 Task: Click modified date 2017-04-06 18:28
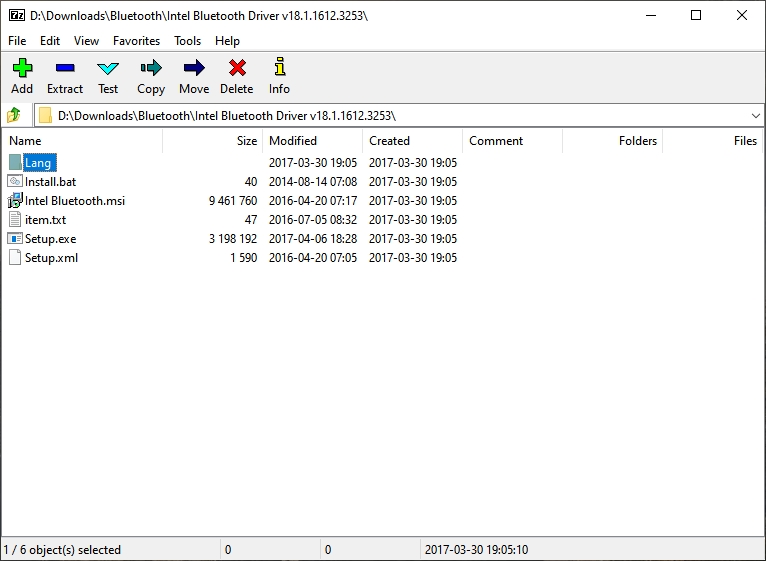tap(313, 239)
